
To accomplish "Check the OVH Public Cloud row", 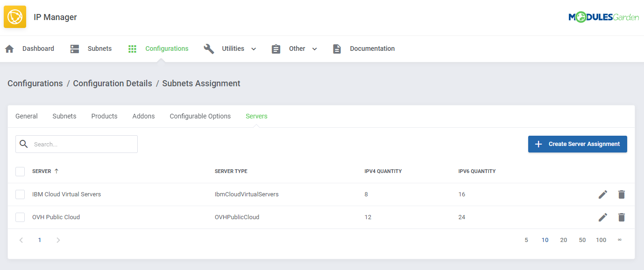I will pyautogui.click(x=20, y=217).
